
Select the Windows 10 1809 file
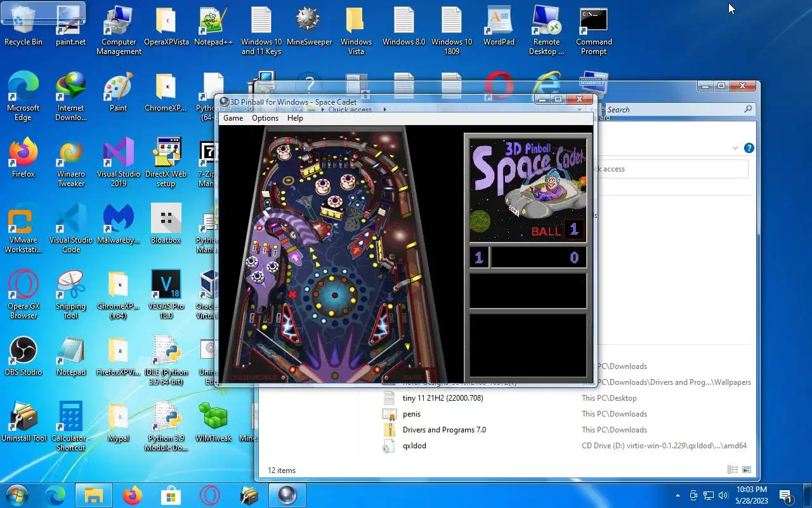pos(452,31)
